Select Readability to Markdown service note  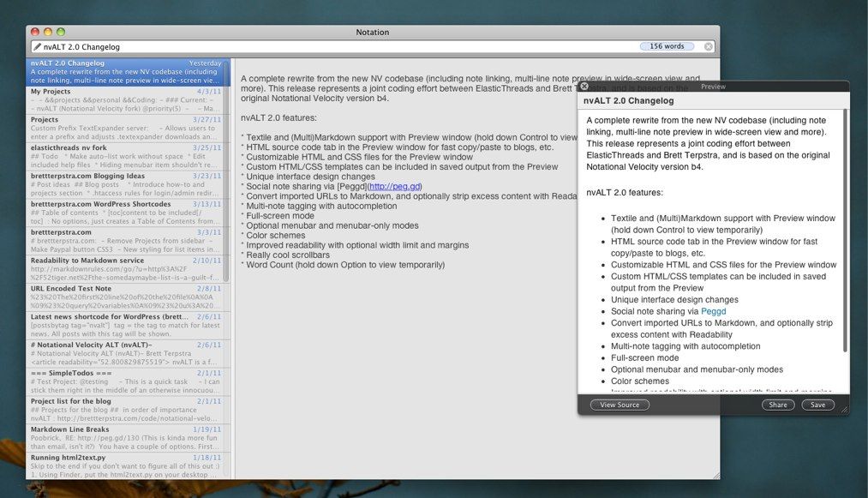126,269
